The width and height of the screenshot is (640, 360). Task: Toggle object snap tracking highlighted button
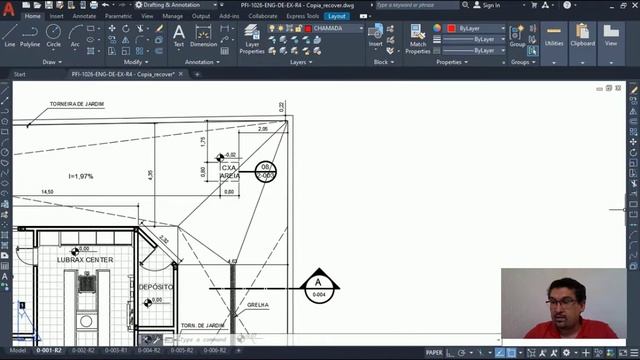(500, 353)
